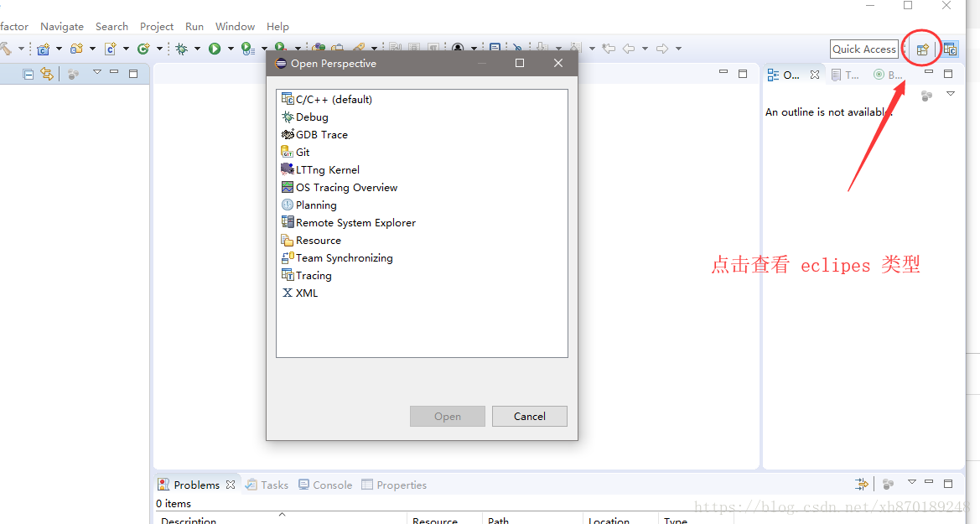This screenshot has height=524, width=980.
Task: Open the Navigate menu
Action: click(x=62, y=26)
